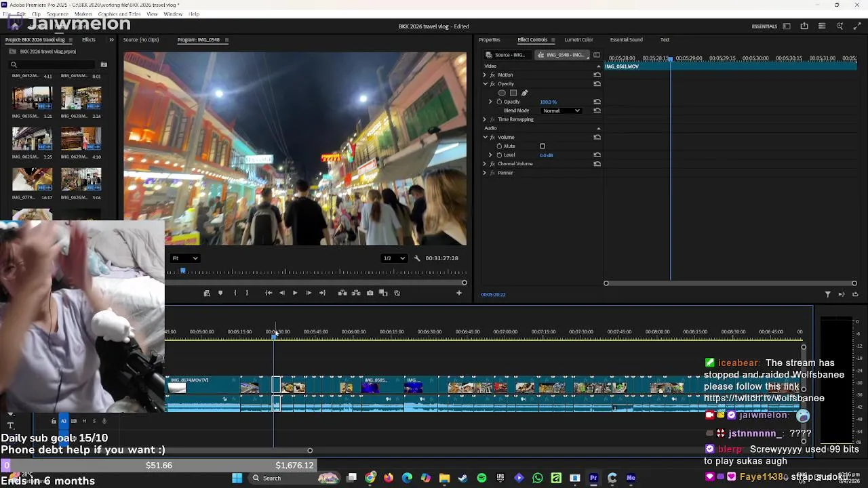
Task: Select the pen mask tool under Opacity
Action: point(524,93)
